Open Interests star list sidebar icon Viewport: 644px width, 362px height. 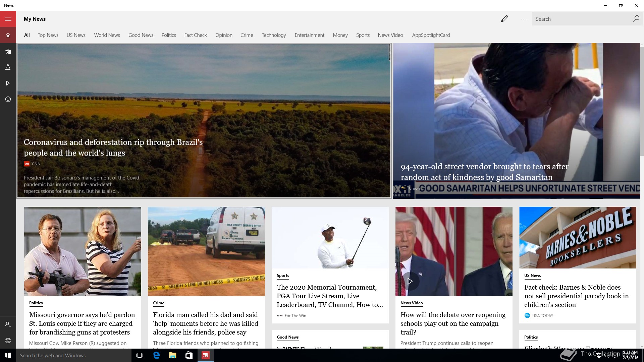(8, 51)
